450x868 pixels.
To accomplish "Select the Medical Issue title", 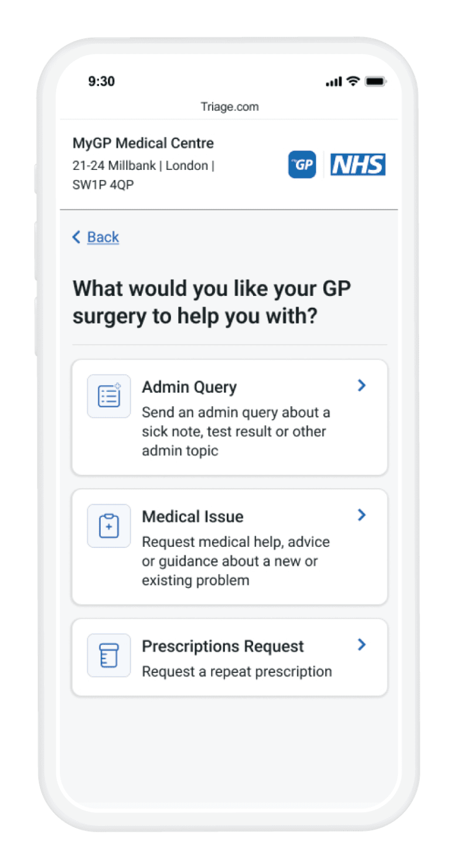I will 193,516.
